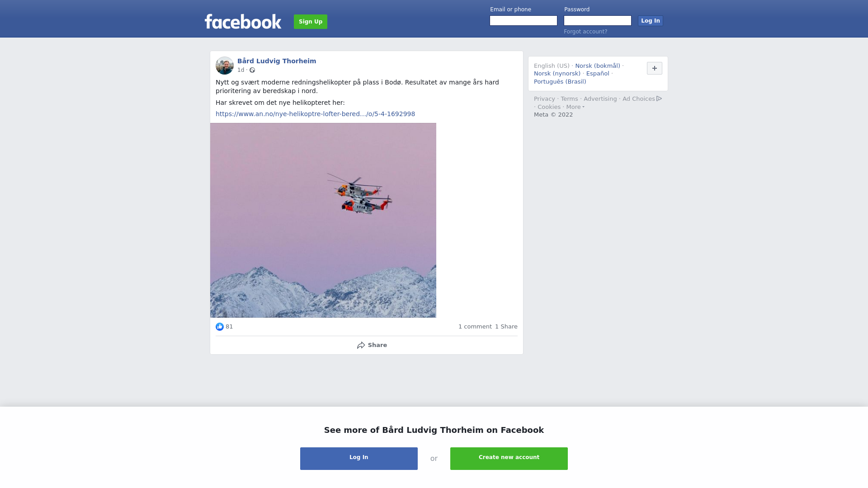
Task: Click the public globe privacy icon
Action: click(x=252, y=70)
